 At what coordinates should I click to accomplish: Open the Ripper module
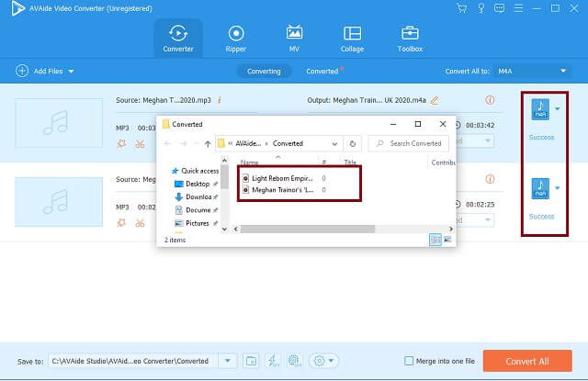[235, 39]
